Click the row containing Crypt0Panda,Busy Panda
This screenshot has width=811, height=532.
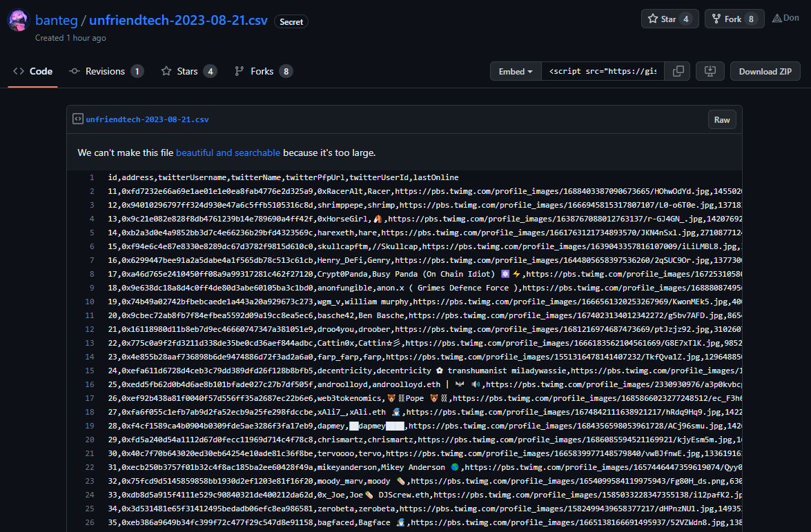[424, 274]
